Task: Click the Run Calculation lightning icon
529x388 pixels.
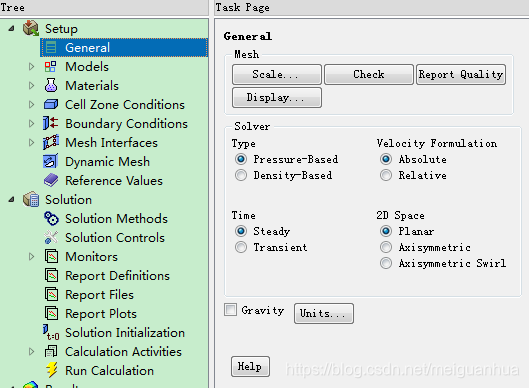Action: 52,370
